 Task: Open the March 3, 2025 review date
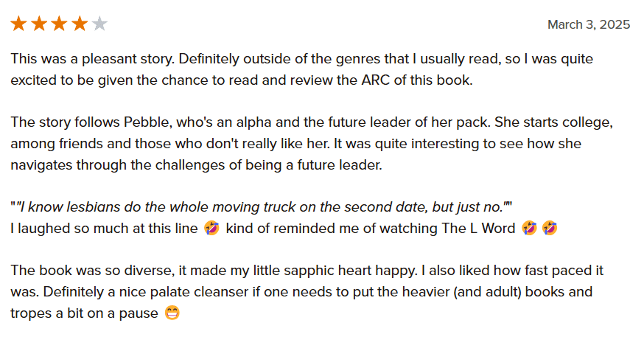tap(588, 24)
